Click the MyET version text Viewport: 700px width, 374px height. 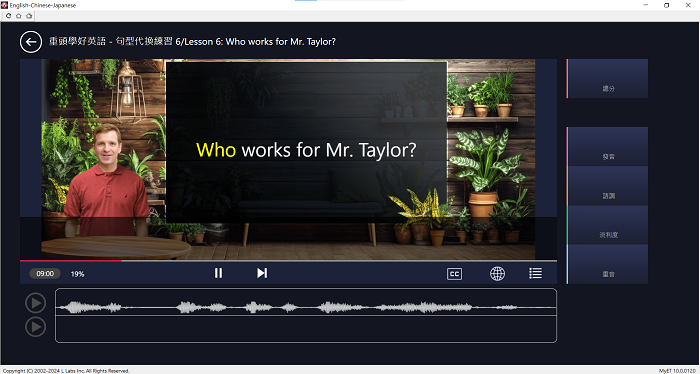click(x=678, y=371)
